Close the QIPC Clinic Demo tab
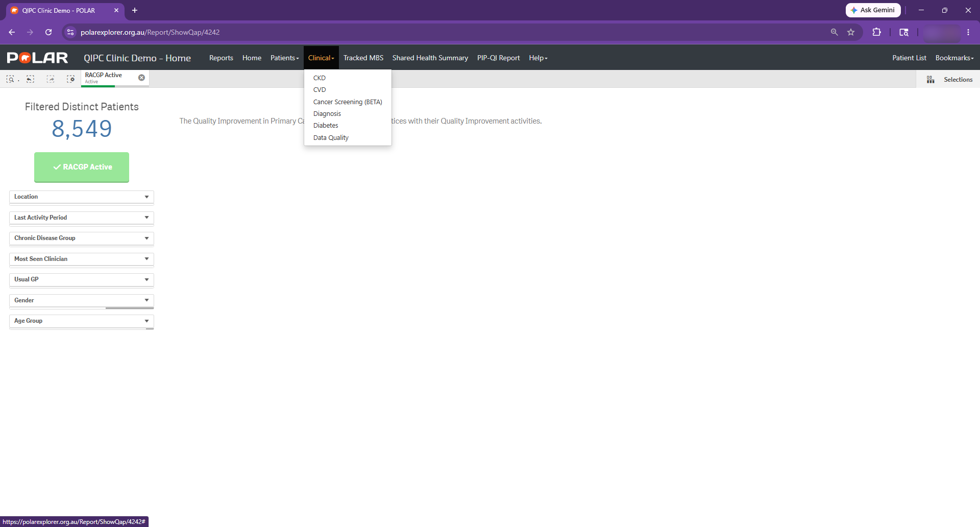The width and height of the screenshot is (980, 527). point(116,10)
